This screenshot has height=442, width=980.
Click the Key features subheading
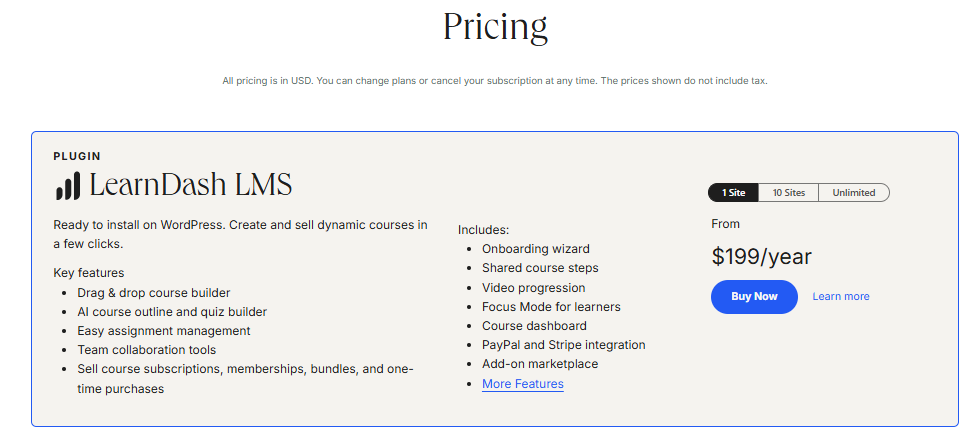[89, 273]
